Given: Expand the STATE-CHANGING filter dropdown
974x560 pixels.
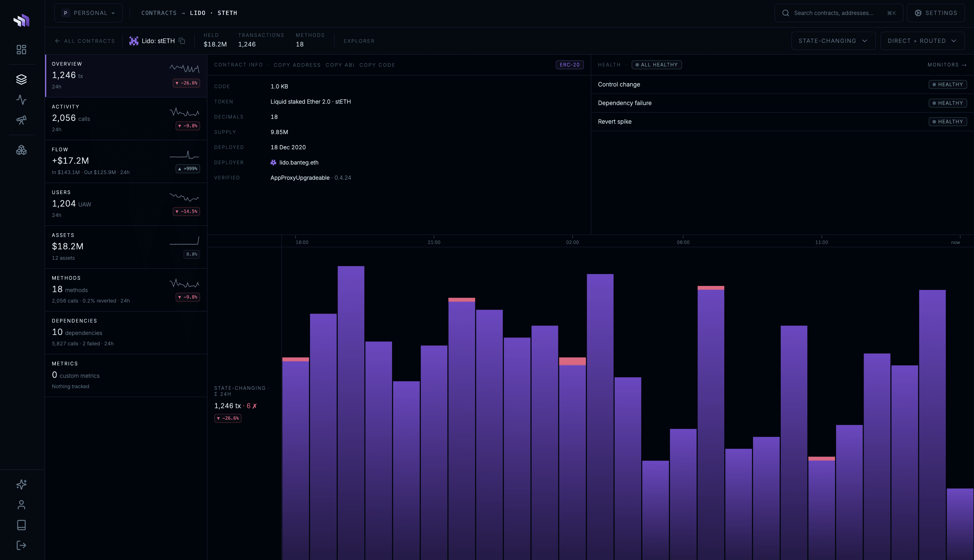Looking at the screenshot, I should tap(833, 41).
